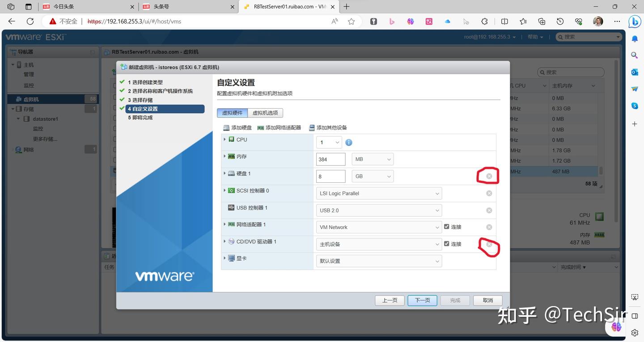The image size is (644, 342).
Task: Expand the CD/DVD 驱动器 1 row
Action: pos(225,241)
